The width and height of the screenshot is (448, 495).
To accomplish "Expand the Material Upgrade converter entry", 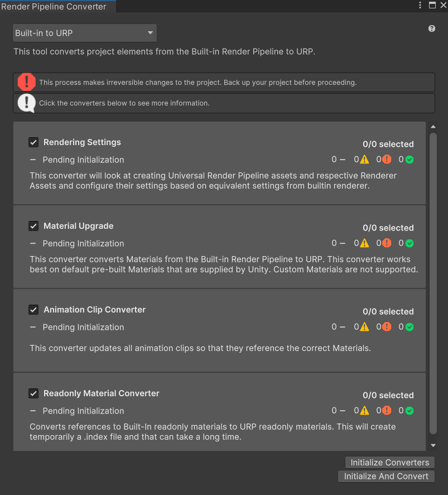I will [x=219, y=247].
